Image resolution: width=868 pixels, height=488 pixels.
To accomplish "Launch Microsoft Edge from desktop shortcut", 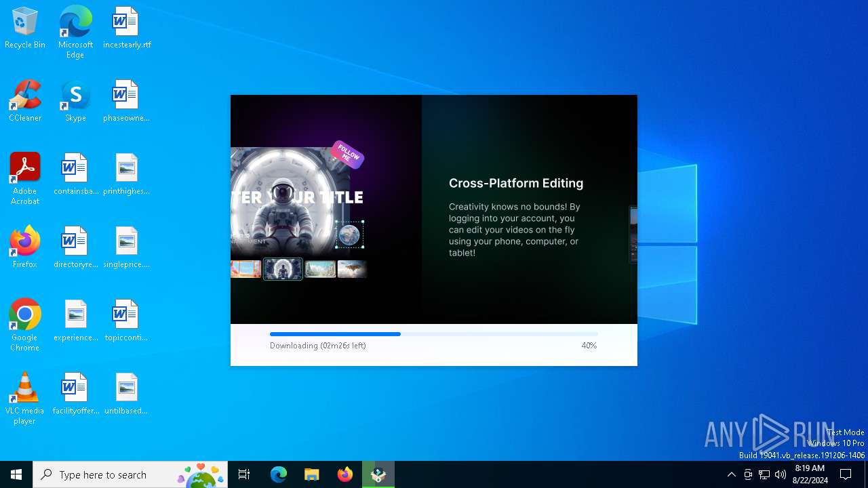I will coord(75,33).
